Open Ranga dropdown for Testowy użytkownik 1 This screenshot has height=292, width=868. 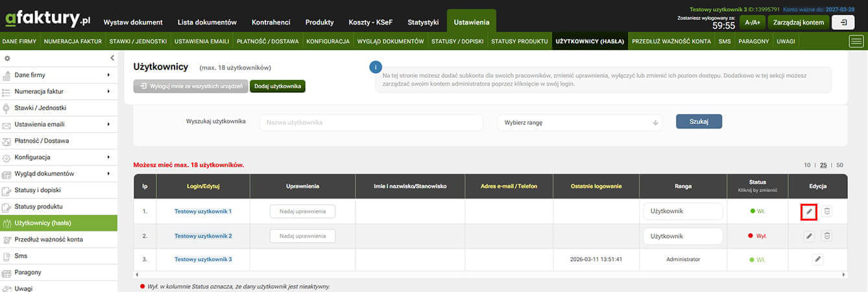(x=683, y=212)
